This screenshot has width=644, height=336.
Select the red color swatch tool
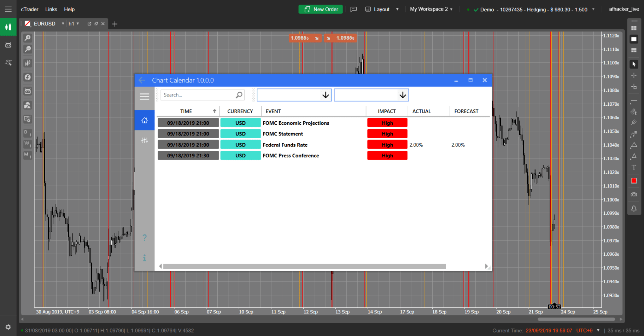pos(634,181)
